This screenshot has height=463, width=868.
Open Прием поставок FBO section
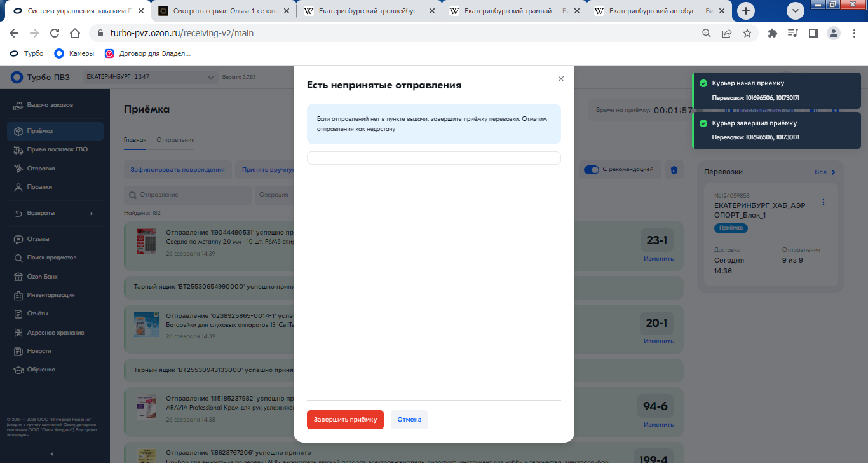(x=55, y=149)
